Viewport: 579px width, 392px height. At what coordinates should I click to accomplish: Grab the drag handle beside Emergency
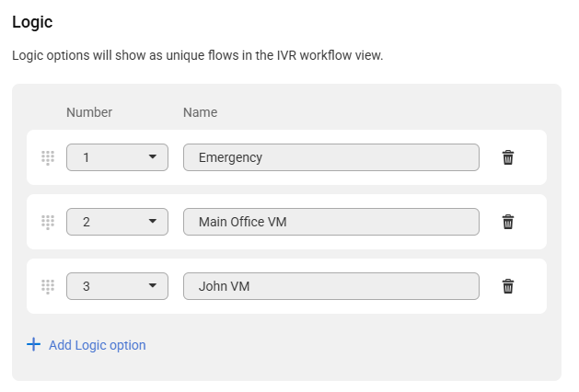(x=48, y=157)
